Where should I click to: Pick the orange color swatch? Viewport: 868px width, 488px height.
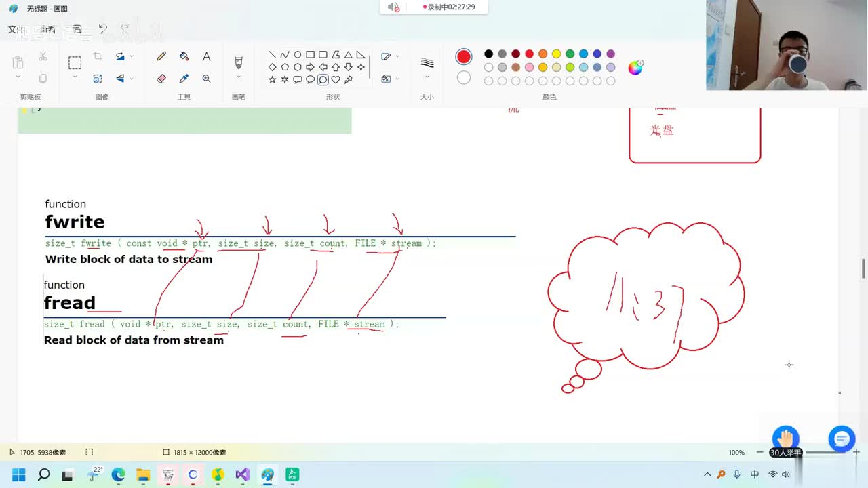coord(542,54)
